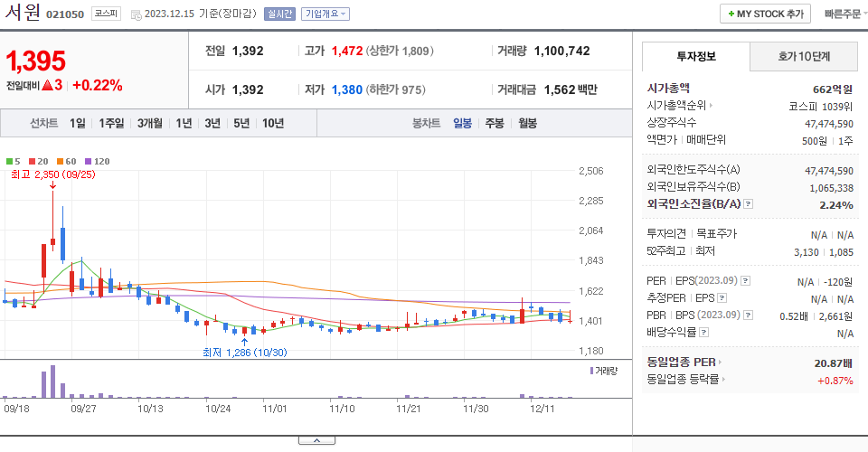The image size is (868, 452).
Task: Click the blue arrow marking 최저 1,286
Action: [244, 342]
